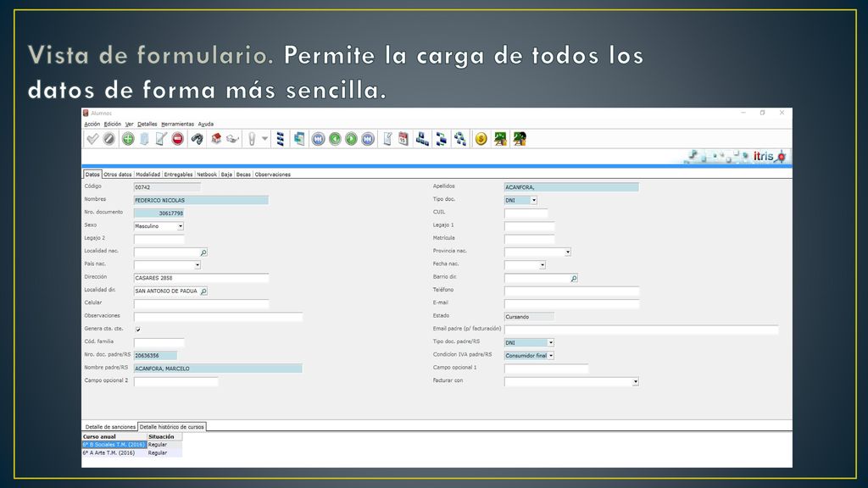Click the gray cancel circle icon
The width and height of the screenshot is (868, 488).
(x=109, y=139)
